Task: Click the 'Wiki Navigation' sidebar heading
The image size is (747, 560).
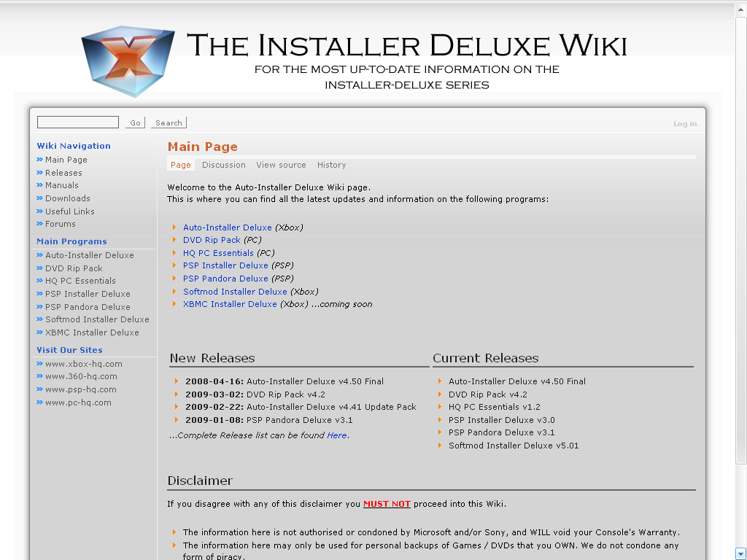Action: [74, 146]
